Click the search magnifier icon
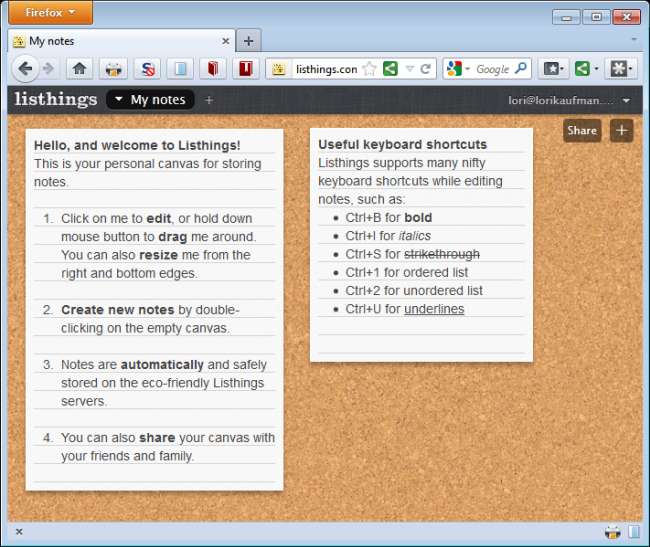 (x=521, y=68)
